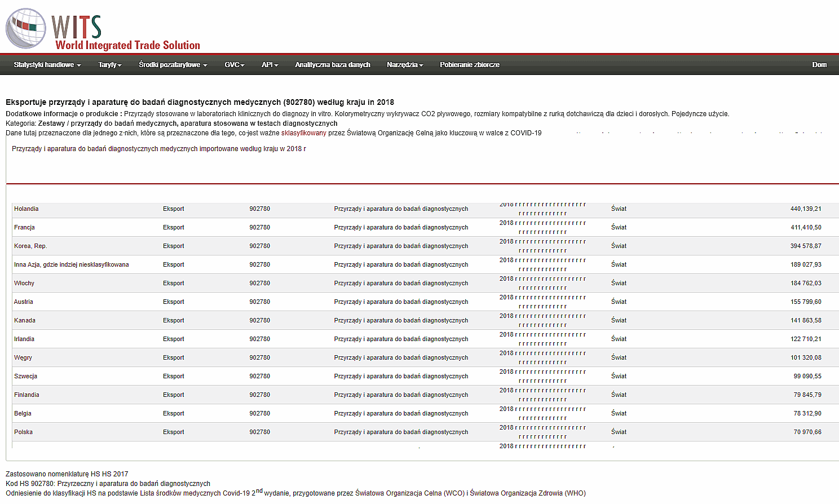Select the Włochy country cell
This screenshot has width=839, height=504.
(x=24, y=283)
